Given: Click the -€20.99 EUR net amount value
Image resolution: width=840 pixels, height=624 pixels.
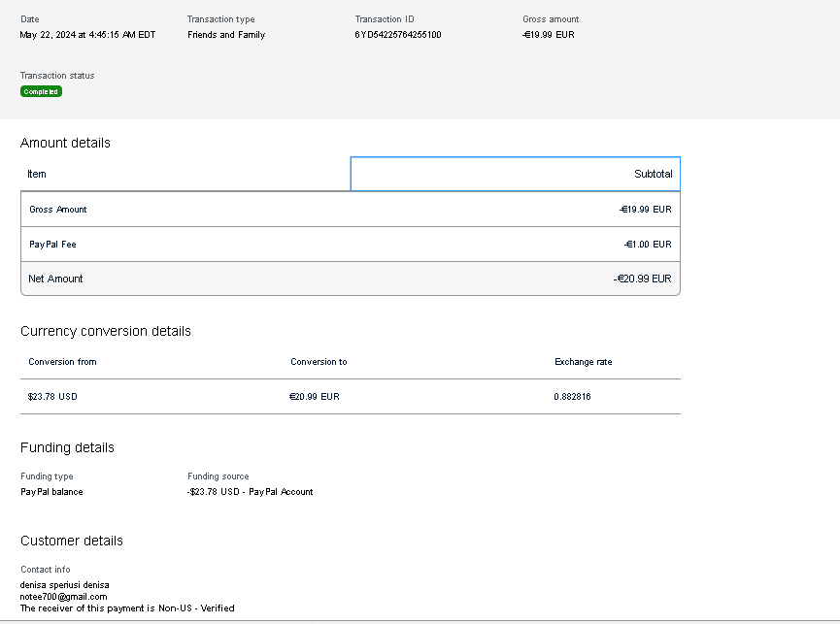Looking at the screenshot, I should pyautogui.click(x=642, y=279).
